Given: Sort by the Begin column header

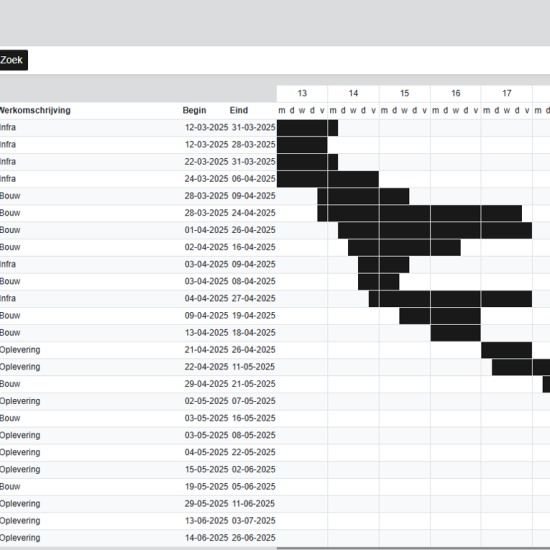Looking at the screenshot, I should coord(194,110).
